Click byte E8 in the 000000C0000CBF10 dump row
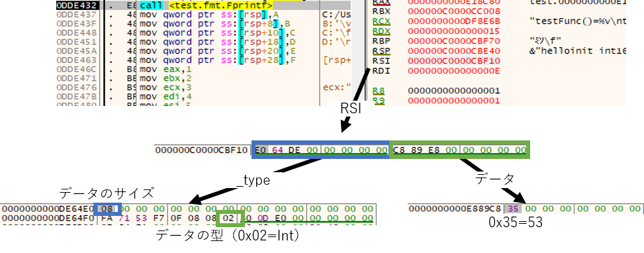Screen dimensions: 644x253 coord(433,150)
